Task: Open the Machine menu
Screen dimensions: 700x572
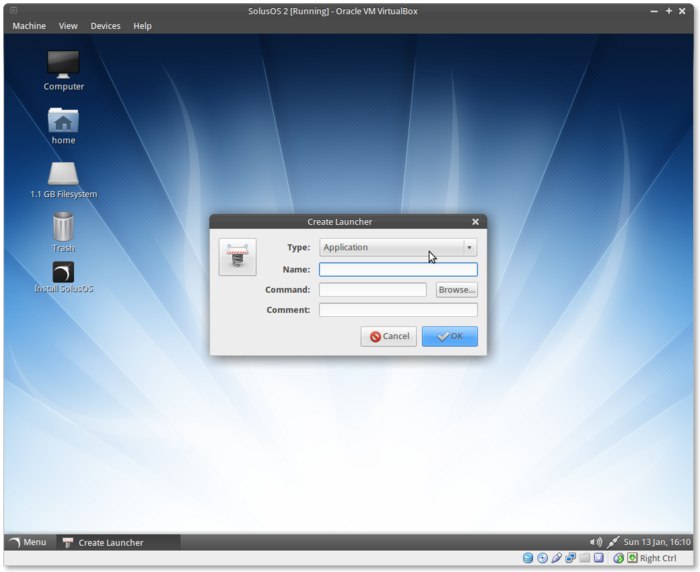Action: tap(29, 26)
